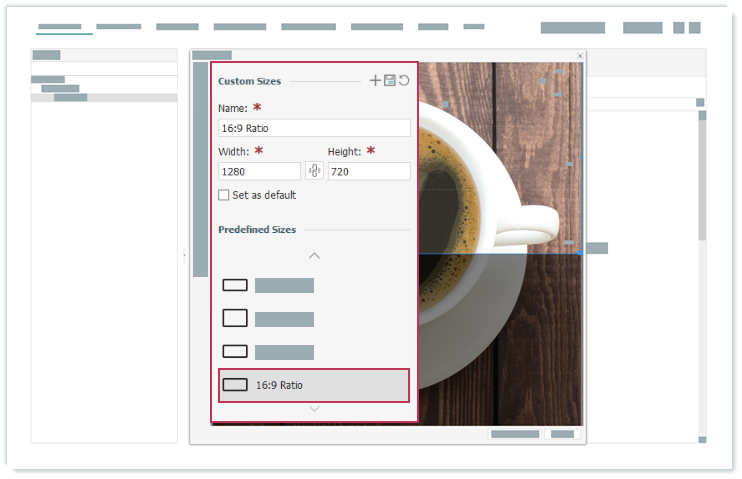Select the third predefined size rectangle icon

(235, 352)
